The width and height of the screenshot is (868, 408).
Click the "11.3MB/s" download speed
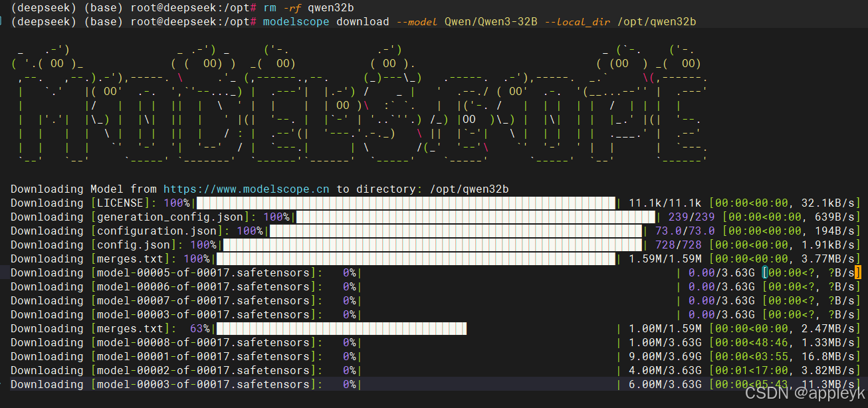[x=828, y=385]
